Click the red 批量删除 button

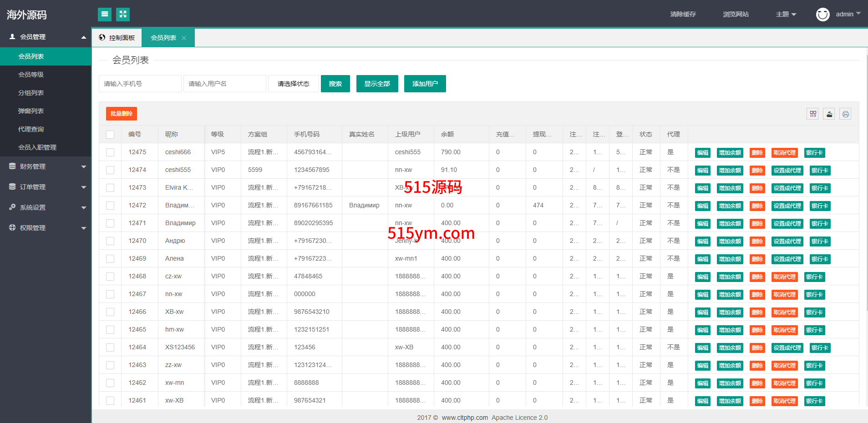122,114
